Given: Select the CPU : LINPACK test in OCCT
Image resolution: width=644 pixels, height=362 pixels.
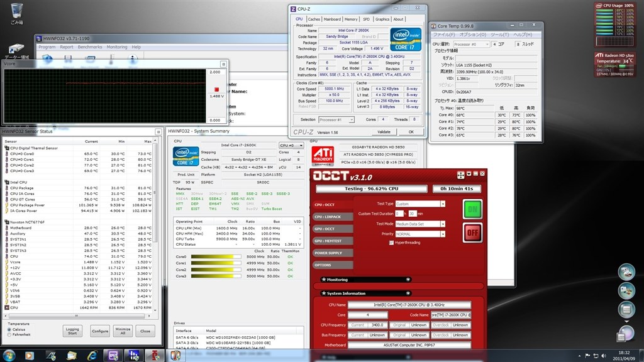Looking at the screenshot, I should click(332, 217).
